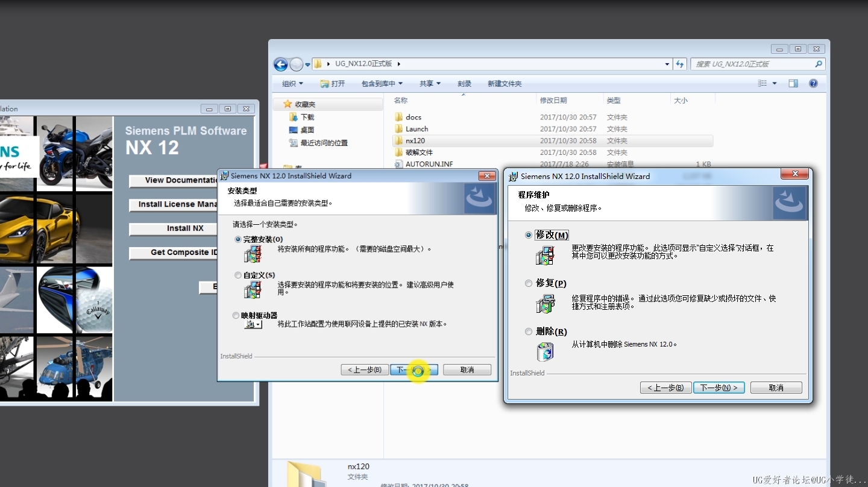Open address bar history dropdown
868x487 pixels.
tap(667, 64)
